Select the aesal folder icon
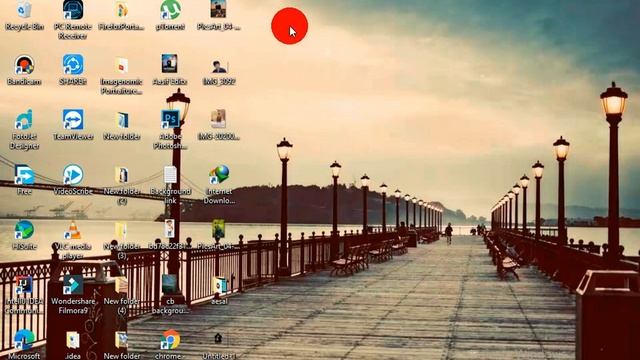This screenshot has height=360, width=640. pos(219,285)
